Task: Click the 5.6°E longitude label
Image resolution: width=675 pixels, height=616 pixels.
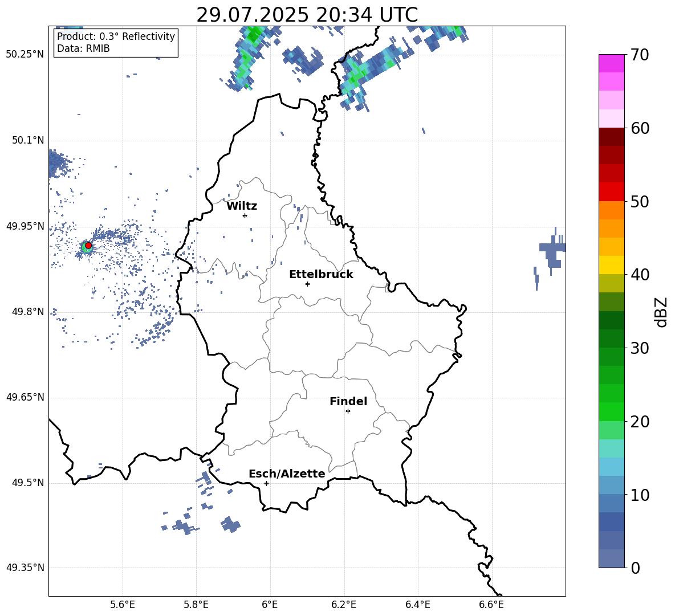Action: point(123,605)
